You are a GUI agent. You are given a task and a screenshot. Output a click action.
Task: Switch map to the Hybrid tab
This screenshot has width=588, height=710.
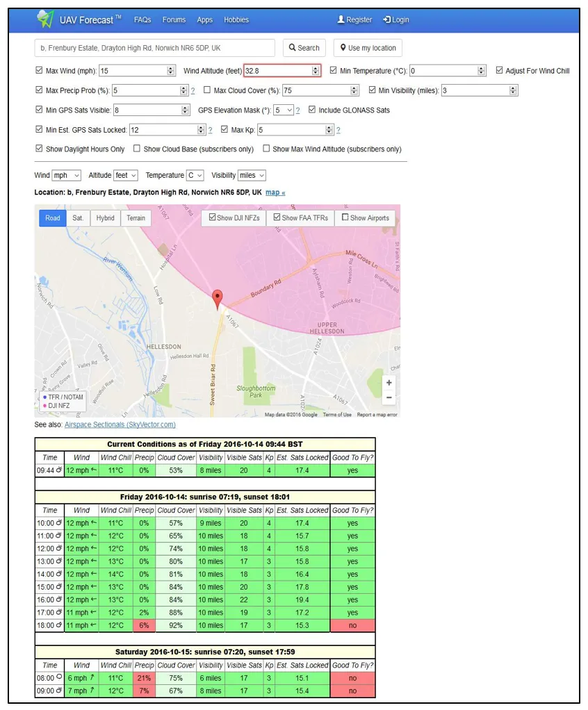(105, 218)
